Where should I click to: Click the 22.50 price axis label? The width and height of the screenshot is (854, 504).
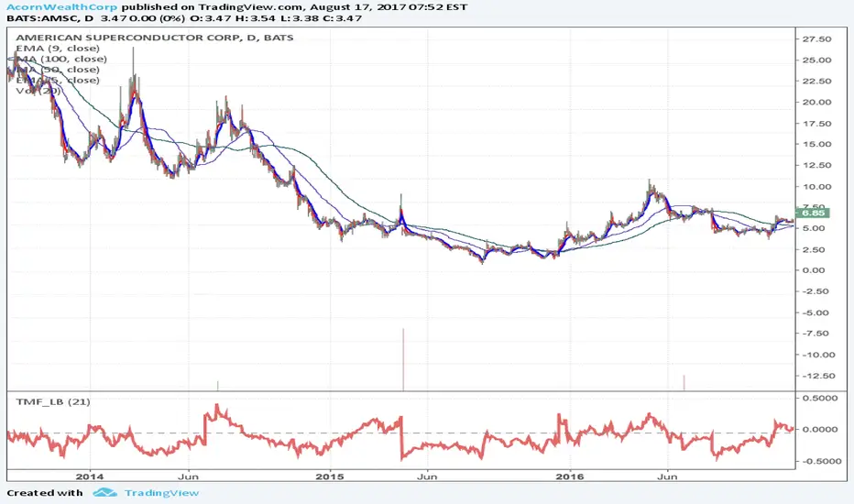[817, 82]
